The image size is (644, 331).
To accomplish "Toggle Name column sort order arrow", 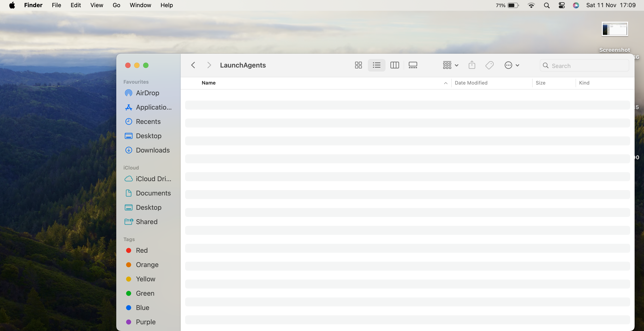I will coord(445,83).
